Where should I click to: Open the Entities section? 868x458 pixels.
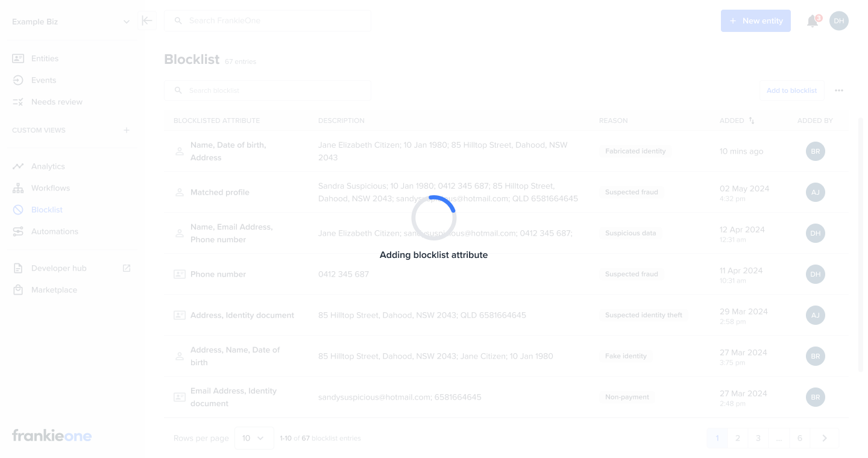[45, 58]
